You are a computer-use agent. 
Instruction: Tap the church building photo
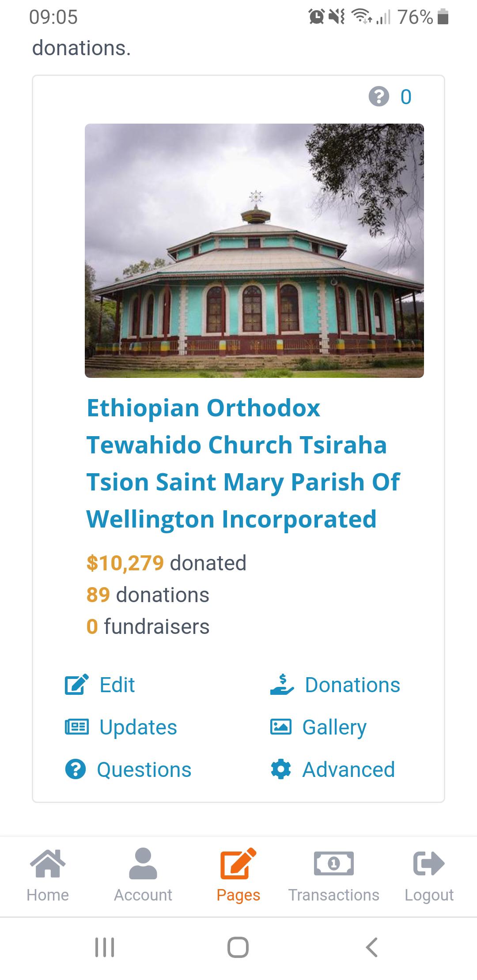pyautogui.click(x=254, y=250)
